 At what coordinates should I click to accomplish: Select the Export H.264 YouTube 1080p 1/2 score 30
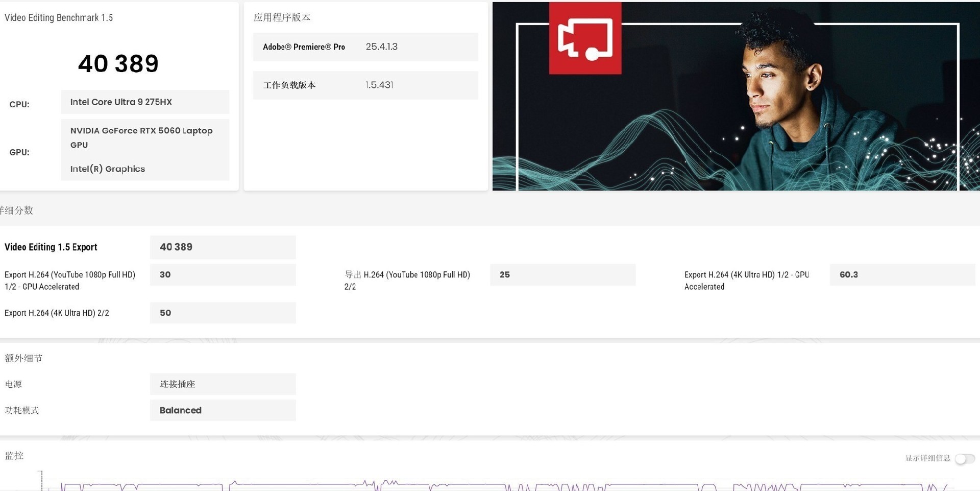click(223, 274)
